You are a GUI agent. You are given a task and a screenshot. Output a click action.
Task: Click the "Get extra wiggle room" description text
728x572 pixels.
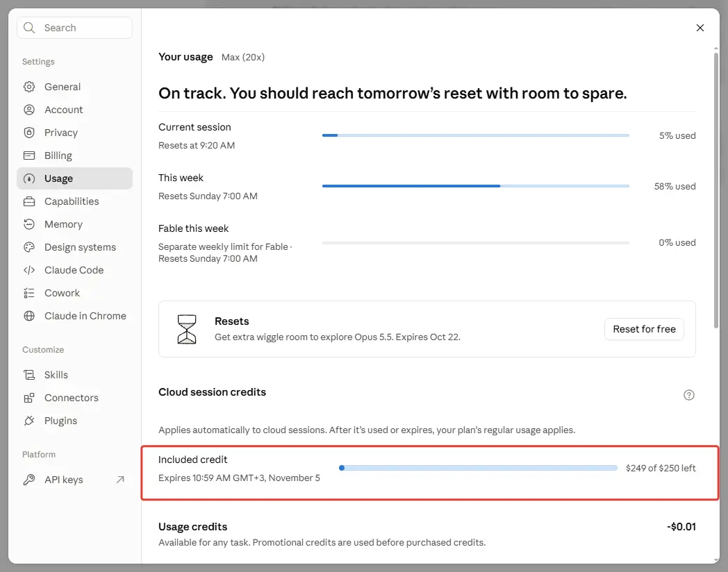point(338,337)
